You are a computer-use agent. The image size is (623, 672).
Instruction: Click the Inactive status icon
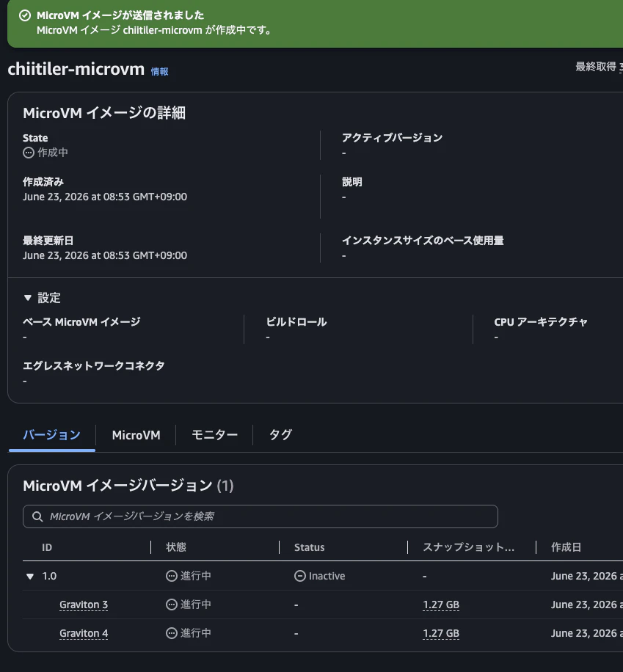coord(299,576)
